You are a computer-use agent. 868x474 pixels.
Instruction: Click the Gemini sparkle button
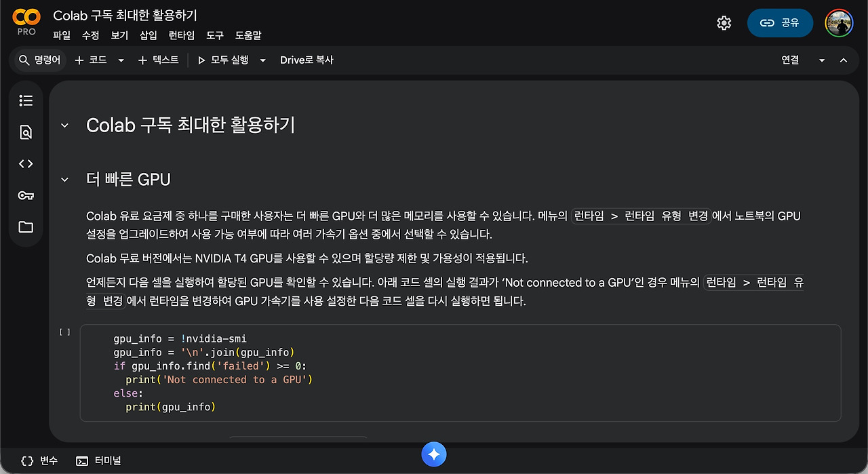pyautogui.click(x=434, y=454)
